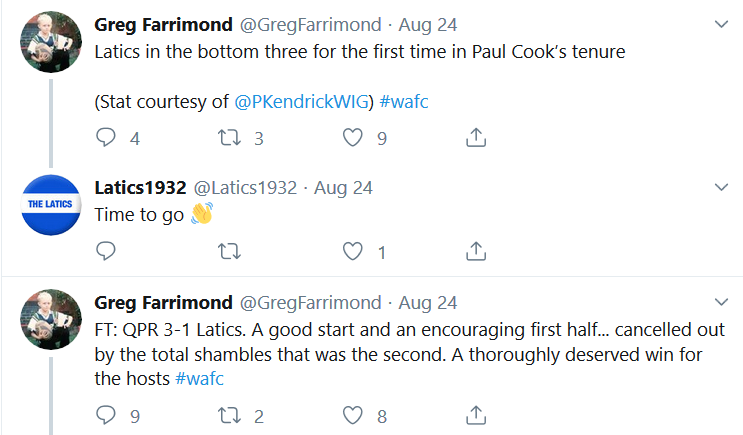
Task: Open the @PKendrickWIG mention link
Action: [304, 101]
